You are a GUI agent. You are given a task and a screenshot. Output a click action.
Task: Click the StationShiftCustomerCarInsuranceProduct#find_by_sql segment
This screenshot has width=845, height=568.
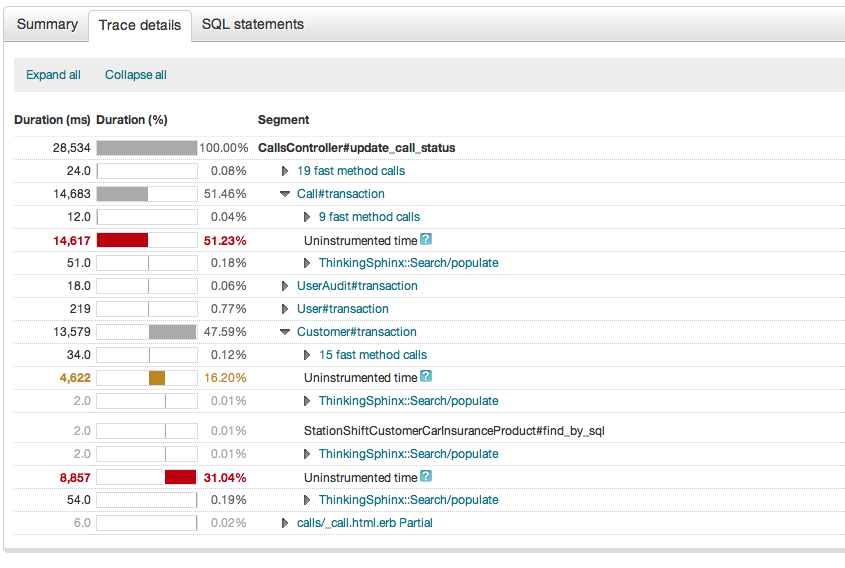click(454, 431)
